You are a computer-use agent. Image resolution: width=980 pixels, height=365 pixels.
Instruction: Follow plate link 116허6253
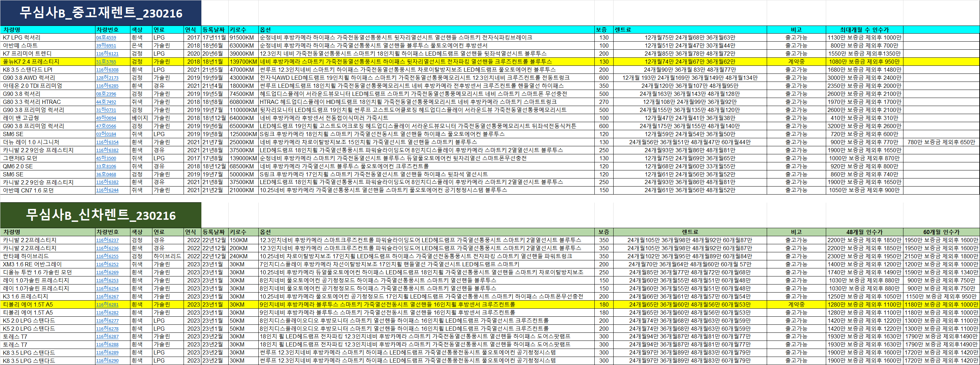107,280
